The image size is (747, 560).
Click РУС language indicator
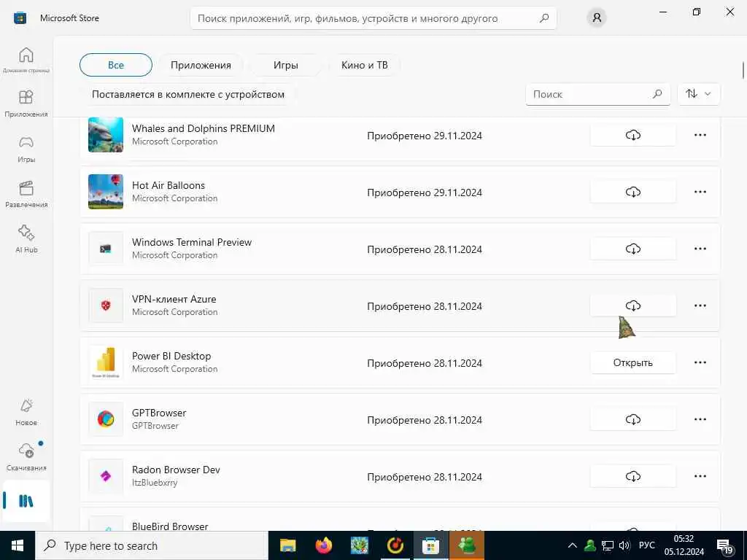[646, 545]
